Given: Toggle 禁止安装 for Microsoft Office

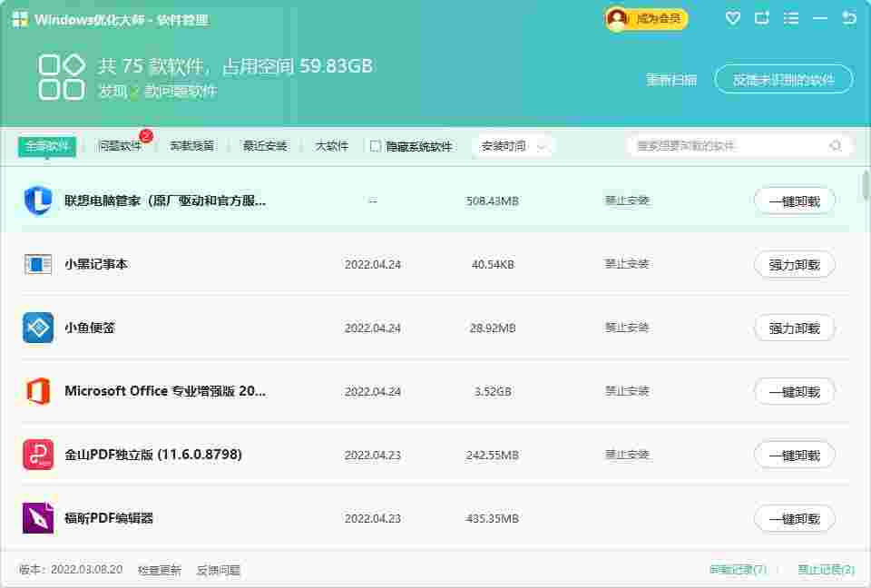Looking at the screenshot, I should pos(627,391).
